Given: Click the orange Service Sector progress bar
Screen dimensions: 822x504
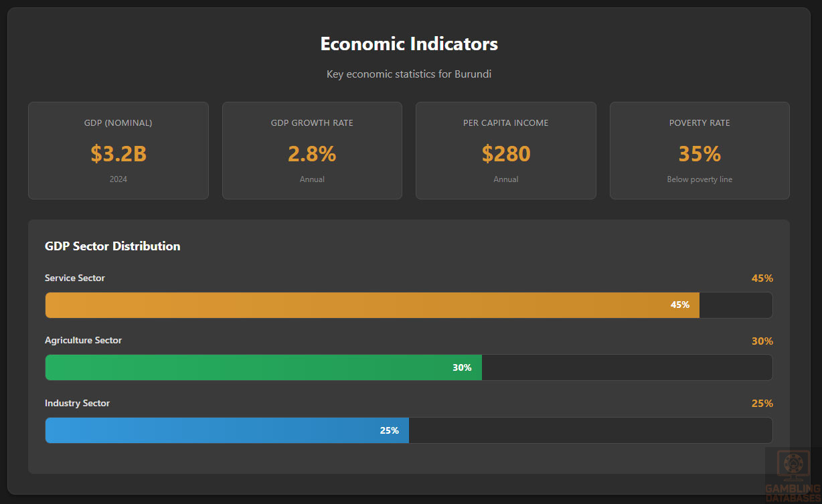Looking at the screenshot, I should point(372,305).
